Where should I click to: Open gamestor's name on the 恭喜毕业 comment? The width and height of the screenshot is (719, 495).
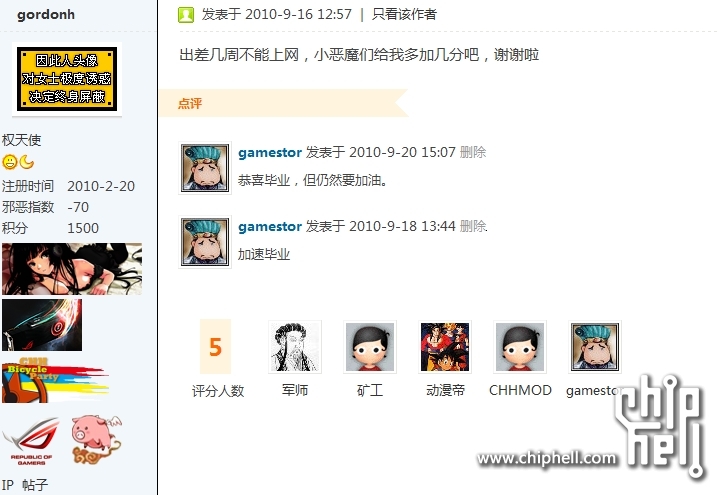coord(270,152)
